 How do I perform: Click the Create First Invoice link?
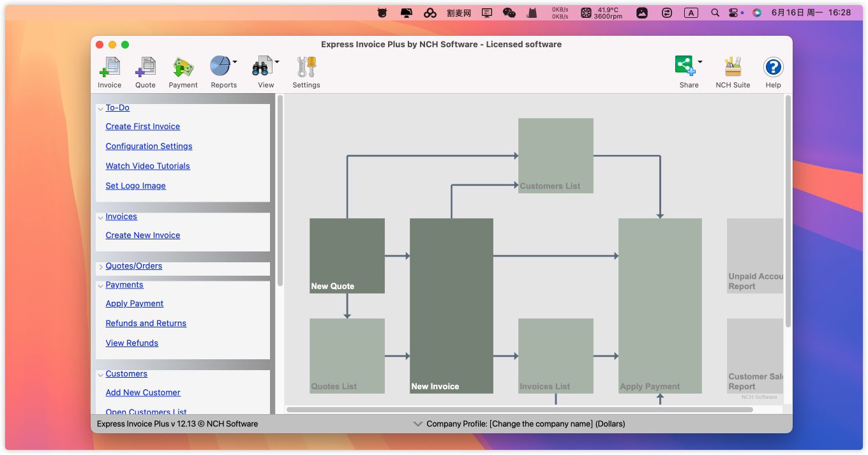[142, 126]
